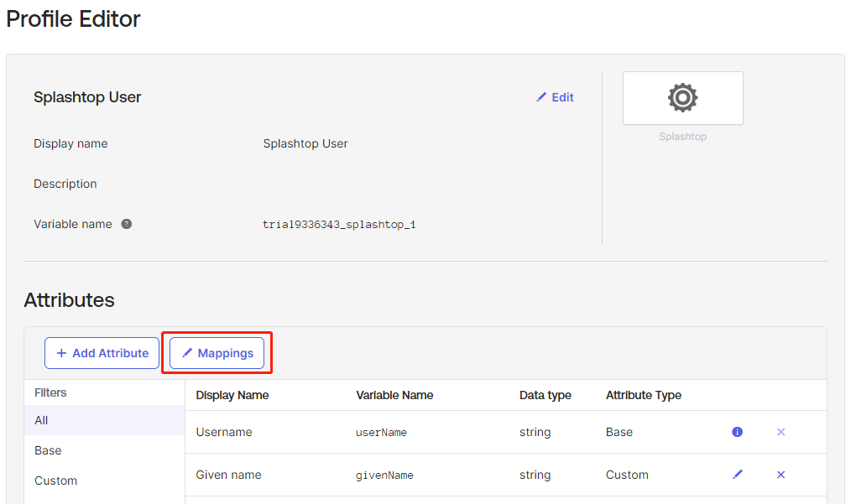The height and width of the screenshot is (504, 856).
Task: Remove the Given name attribute
Action: [780, 475]
